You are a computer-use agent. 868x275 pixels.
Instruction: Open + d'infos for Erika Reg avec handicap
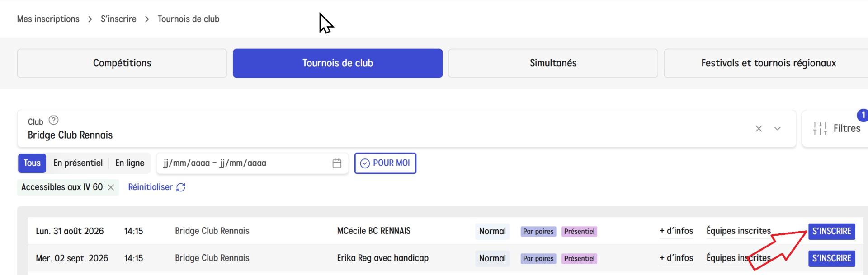676,258
